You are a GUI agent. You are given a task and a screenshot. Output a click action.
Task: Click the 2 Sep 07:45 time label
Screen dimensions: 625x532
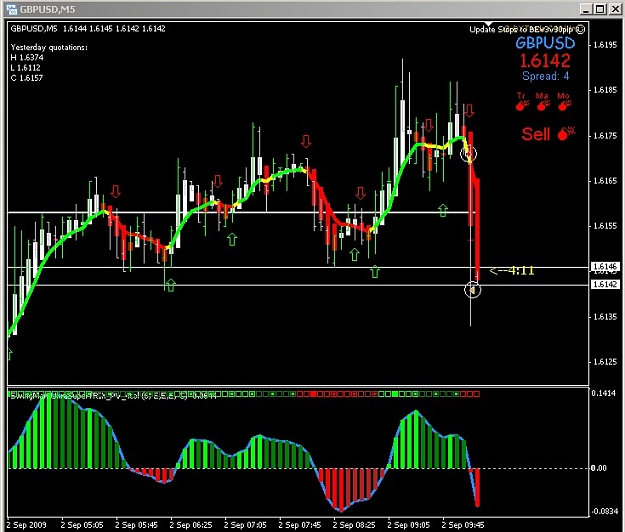point(299,525)
